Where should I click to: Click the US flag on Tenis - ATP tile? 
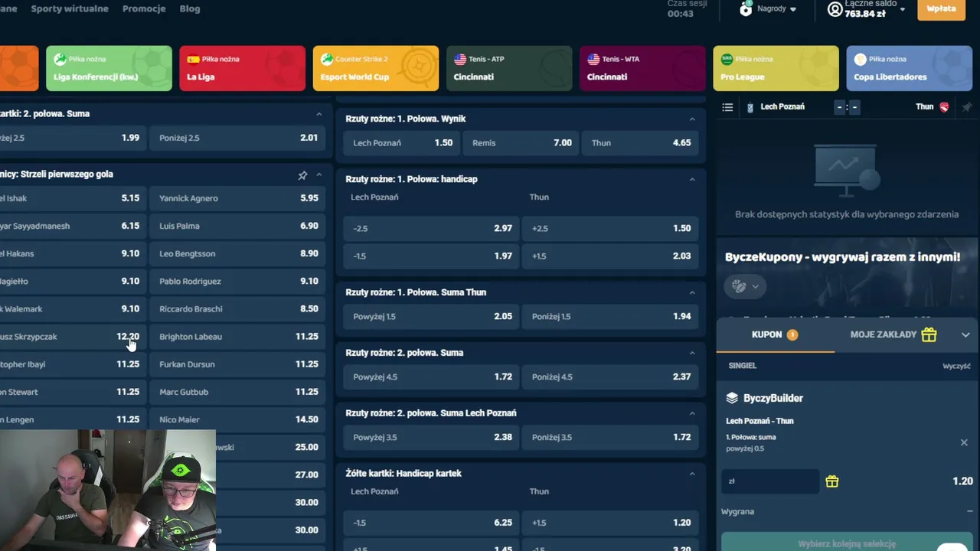(x=460, y=59)
